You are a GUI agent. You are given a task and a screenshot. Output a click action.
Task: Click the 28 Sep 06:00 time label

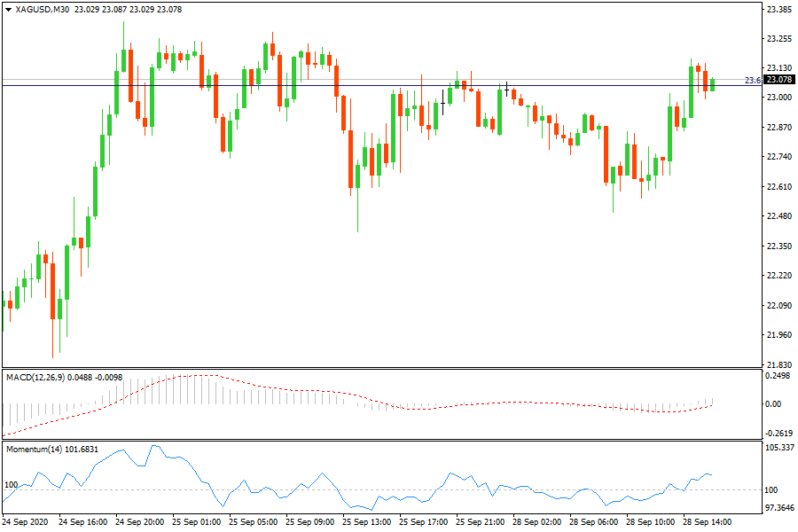coord(593,522)
